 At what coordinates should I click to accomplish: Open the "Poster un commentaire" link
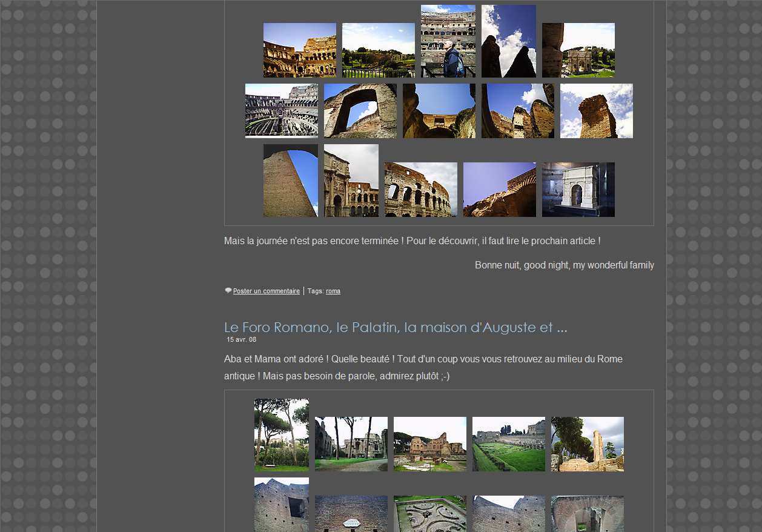pos(266,291)
